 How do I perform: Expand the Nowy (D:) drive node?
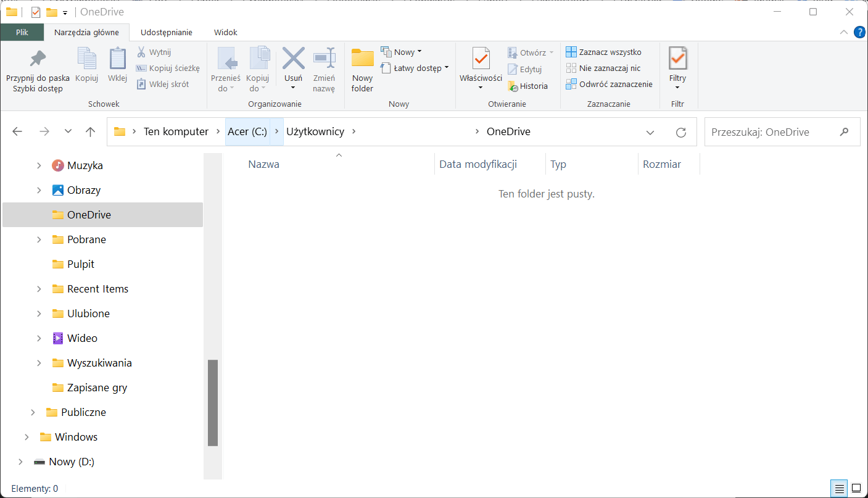pyautogui.click(x=20, y=462)
